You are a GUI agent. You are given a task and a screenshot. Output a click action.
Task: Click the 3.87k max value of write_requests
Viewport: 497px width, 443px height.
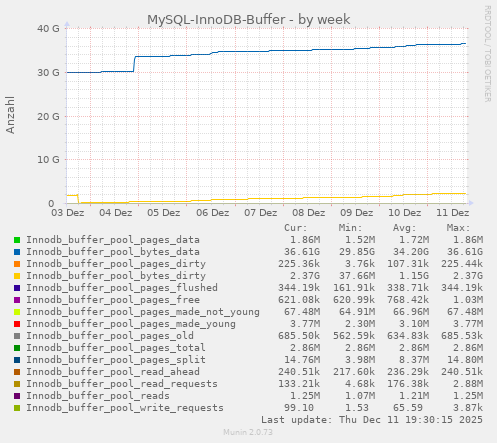tap(468, 408)
